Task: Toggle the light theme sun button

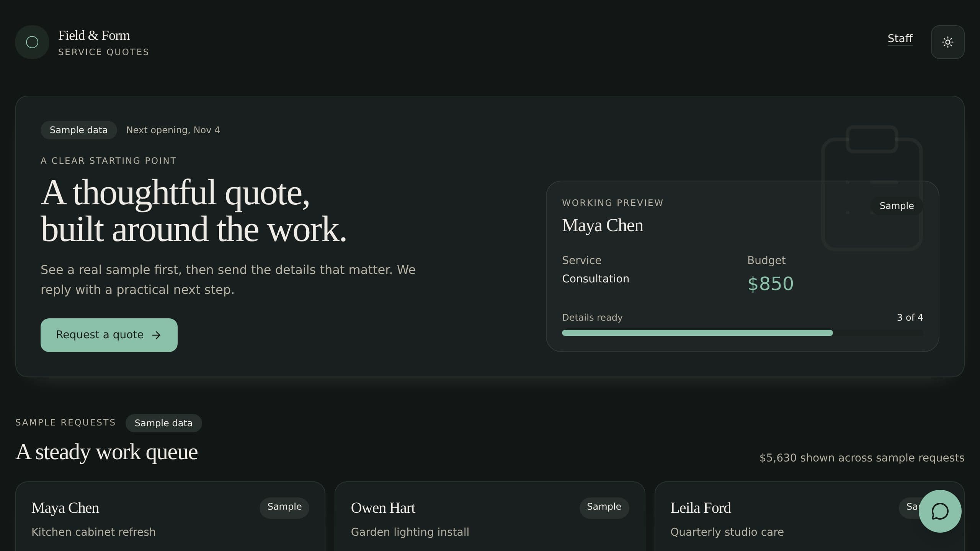Action: 947,42
